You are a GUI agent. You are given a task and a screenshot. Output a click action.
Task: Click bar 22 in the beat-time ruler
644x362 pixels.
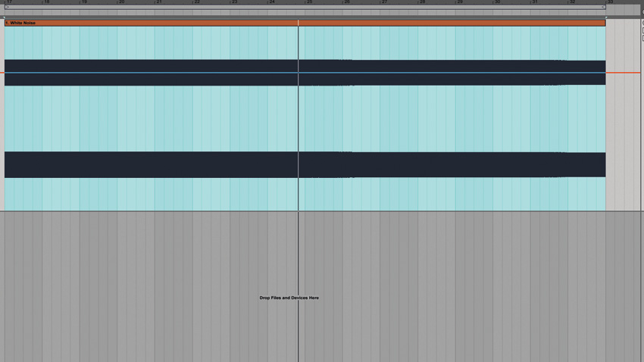[197, 2]
